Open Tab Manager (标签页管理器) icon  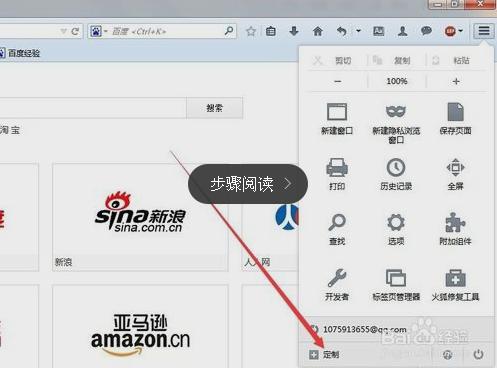[396, 278]
